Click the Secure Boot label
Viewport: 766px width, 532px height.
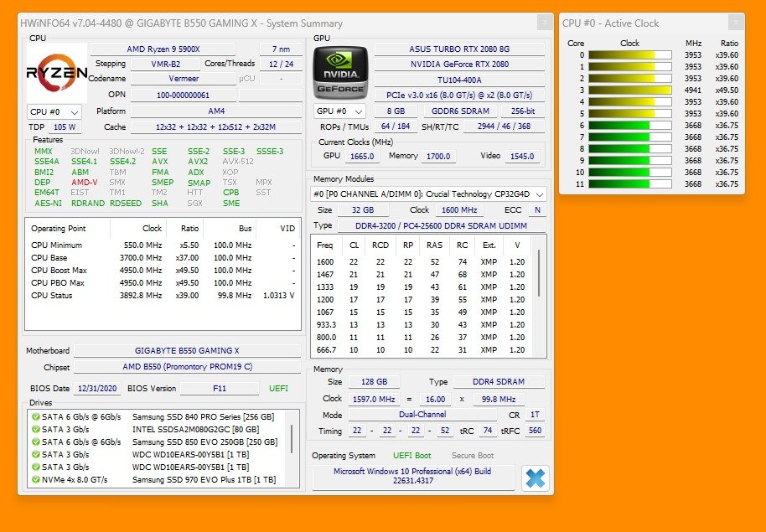(473, 455)
